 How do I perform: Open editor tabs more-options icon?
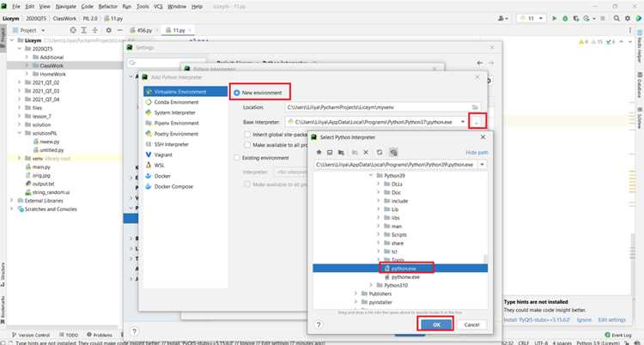point(630,30)
